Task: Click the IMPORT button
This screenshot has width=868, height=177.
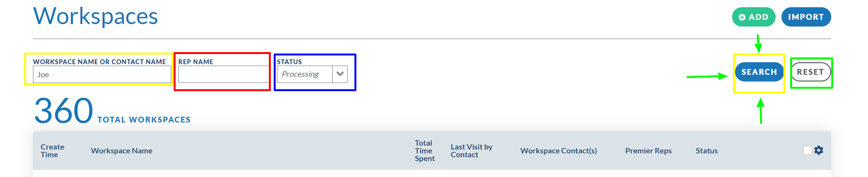Action: tap(806, 17)
